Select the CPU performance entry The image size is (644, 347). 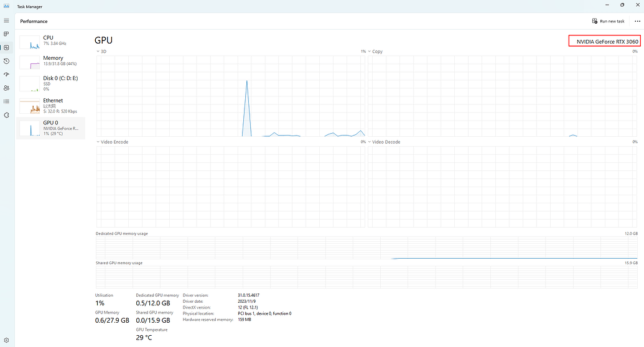pyautogui.click(x=50, y=40)
